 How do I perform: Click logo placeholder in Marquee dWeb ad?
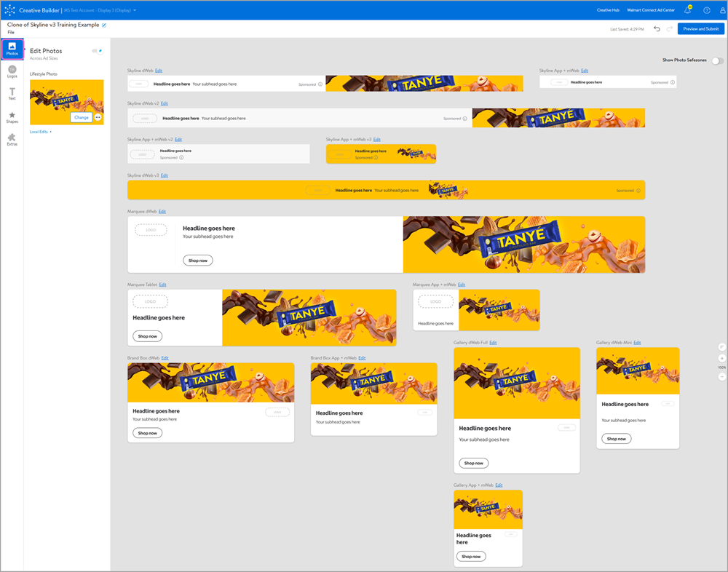pos(151,230)
